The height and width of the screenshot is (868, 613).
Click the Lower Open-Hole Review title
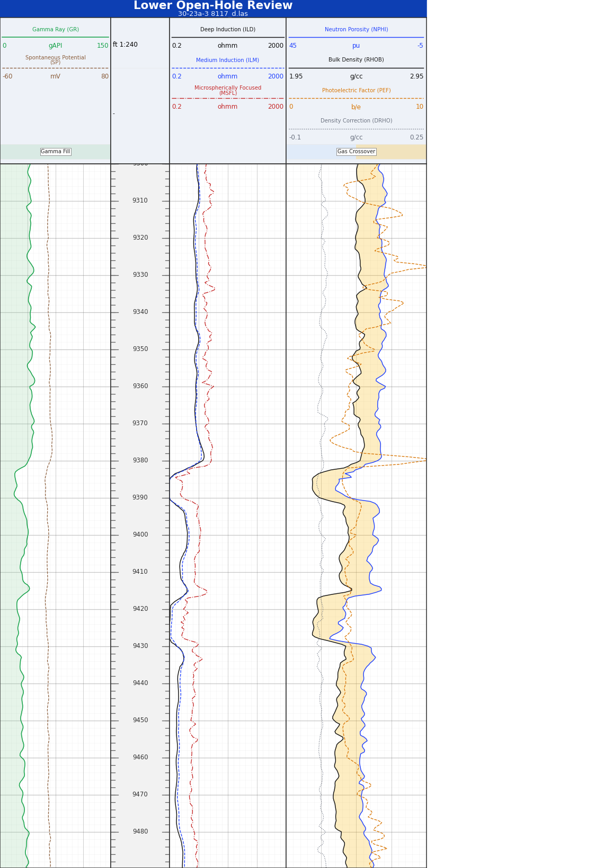[x=213, y=6]
